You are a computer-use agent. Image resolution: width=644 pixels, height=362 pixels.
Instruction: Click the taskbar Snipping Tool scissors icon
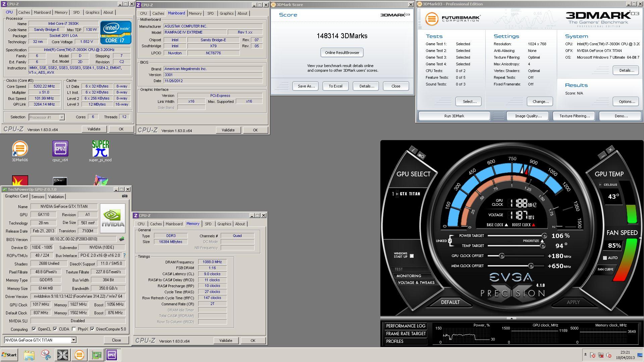(x=46, y=355)
